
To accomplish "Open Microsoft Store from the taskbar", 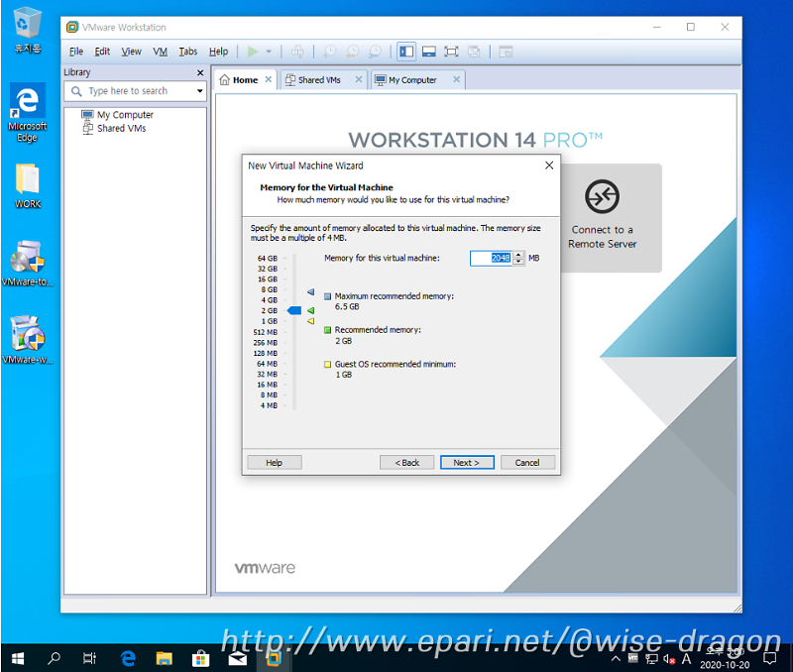I will pos(201,658).
